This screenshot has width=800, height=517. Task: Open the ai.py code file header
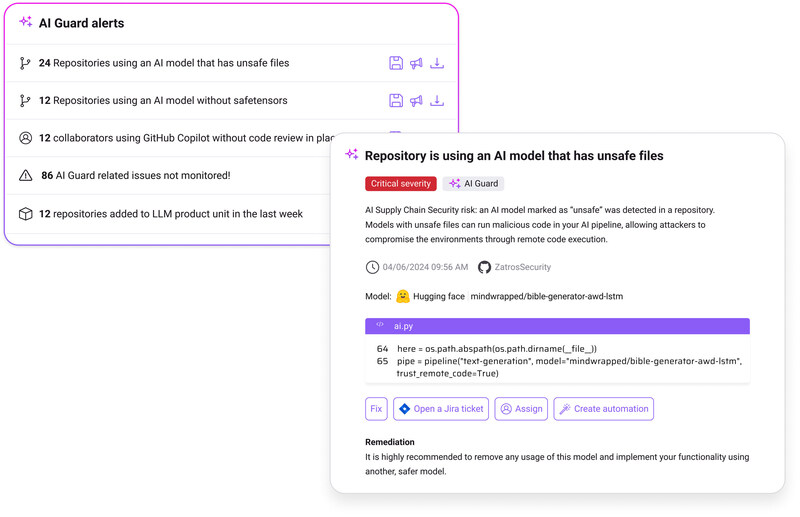click(x=557, y=326)
